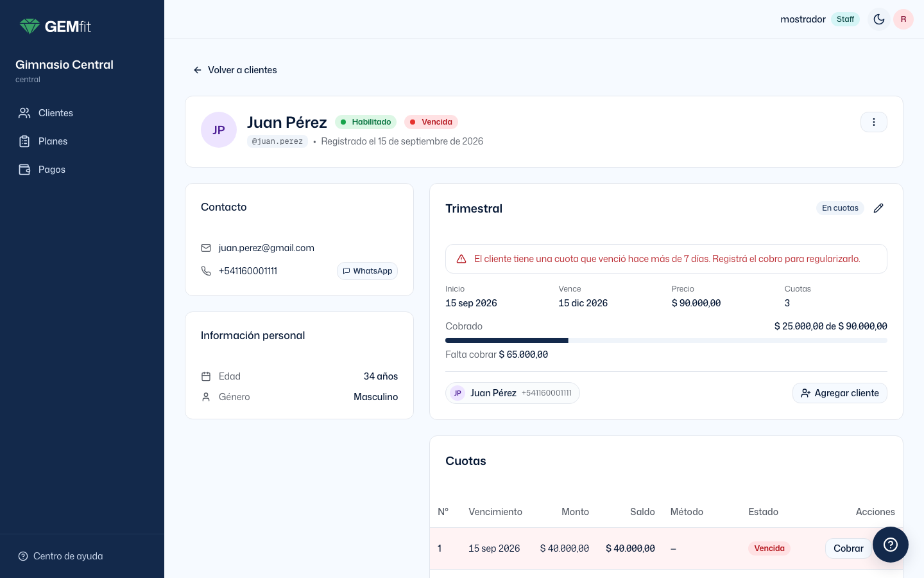The width and height of the screenshot is (924, 578).
Task: Click the red Vencida badge beside the name
Action: [431, 122]
